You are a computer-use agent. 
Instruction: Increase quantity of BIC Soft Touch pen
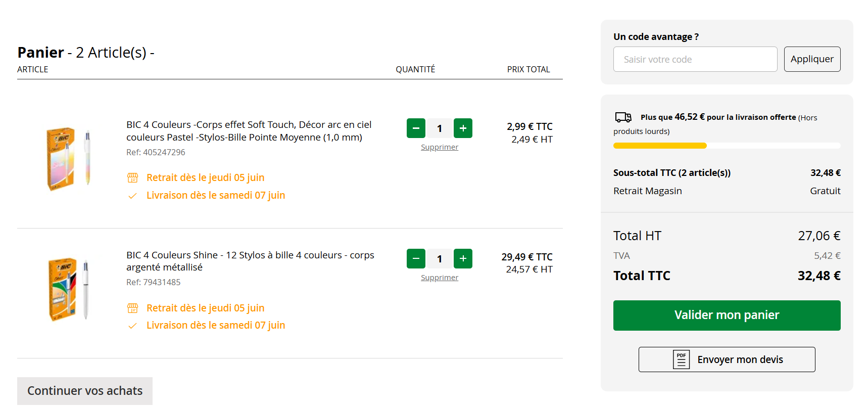click(463, 128)
